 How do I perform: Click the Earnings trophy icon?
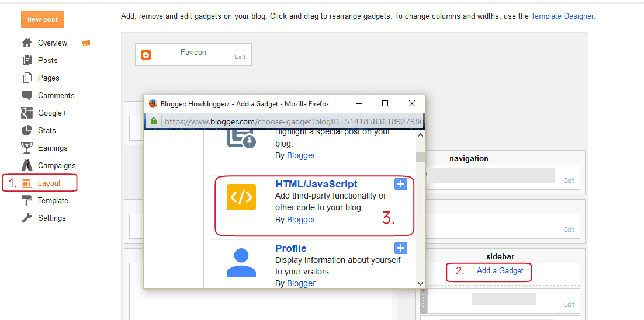[x=27, y=148]
